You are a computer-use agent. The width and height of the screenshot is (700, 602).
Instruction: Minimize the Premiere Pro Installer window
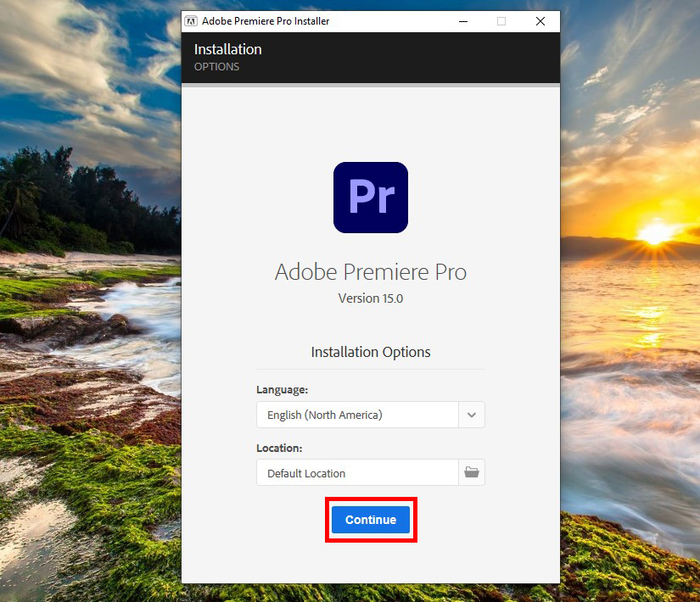(463, 21)
